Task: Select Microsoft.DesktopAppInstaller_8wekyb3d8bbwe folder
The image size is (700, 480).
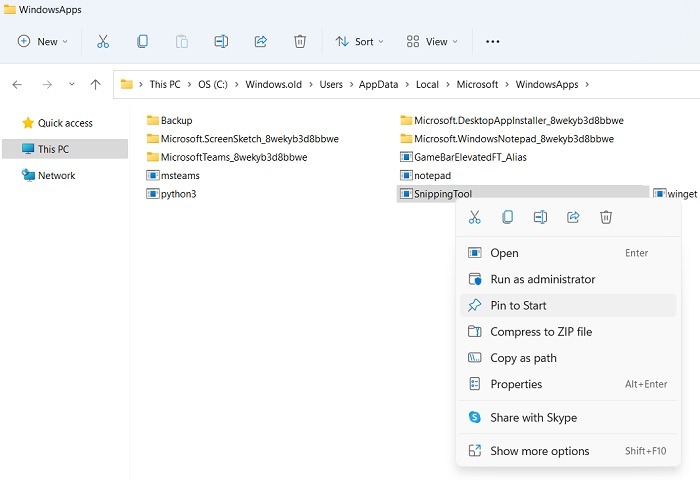Action: coord(512,120)
